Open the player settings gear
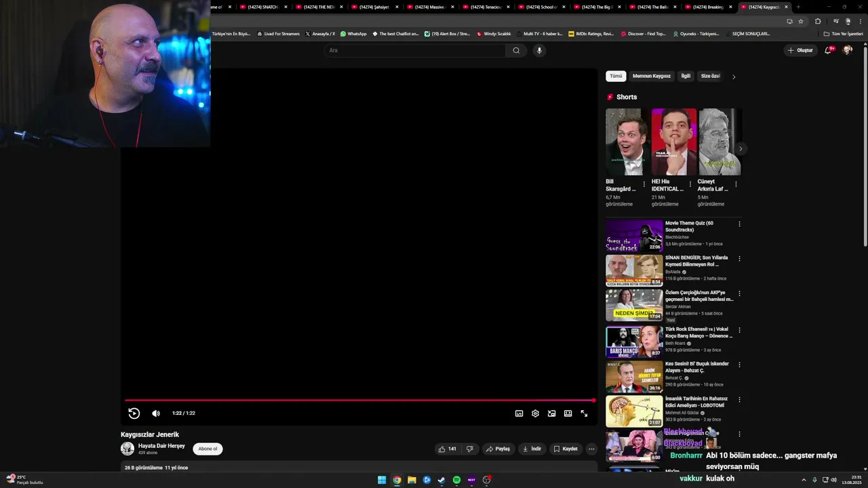This screenshot has width=868, height=488. pyautogui.click(x=535, y=413)
